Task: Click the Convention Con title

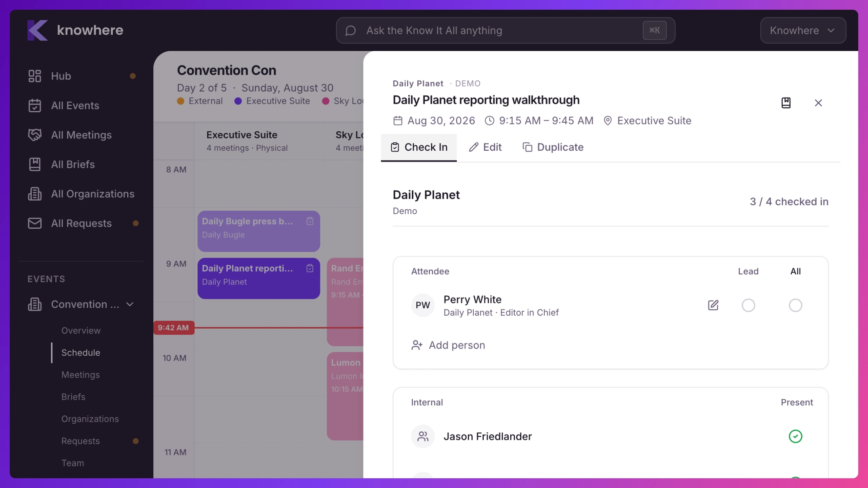Action: (227, 70)
